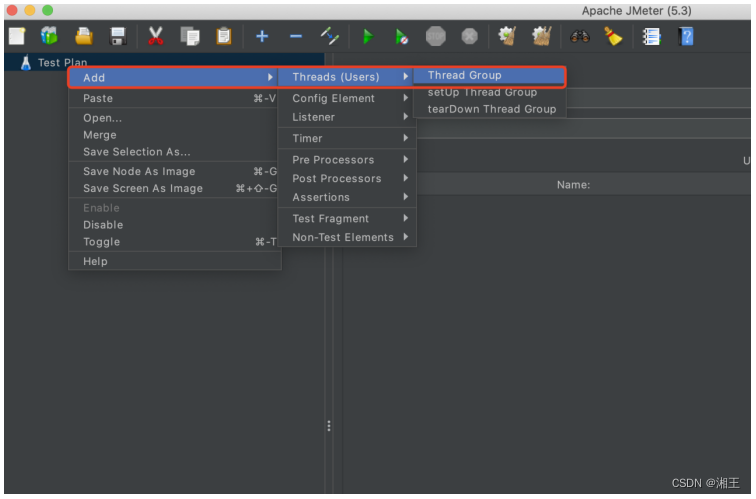This screenshot has width=756, height=499.
Task: Choose Toggle from context menu
Action: tap(175, 242)
